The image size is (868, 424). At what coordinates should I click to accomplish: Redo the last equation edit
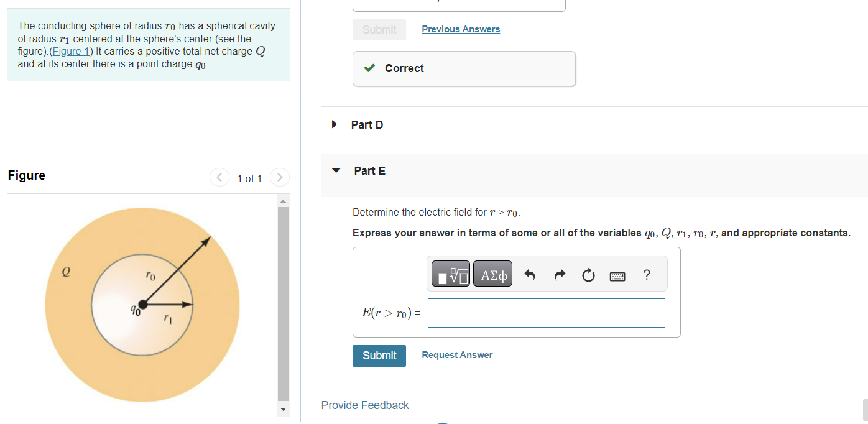[560, 274]
